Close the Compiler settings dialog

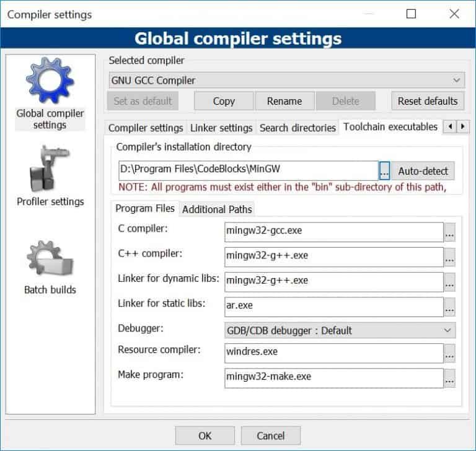tap(454, 14)
